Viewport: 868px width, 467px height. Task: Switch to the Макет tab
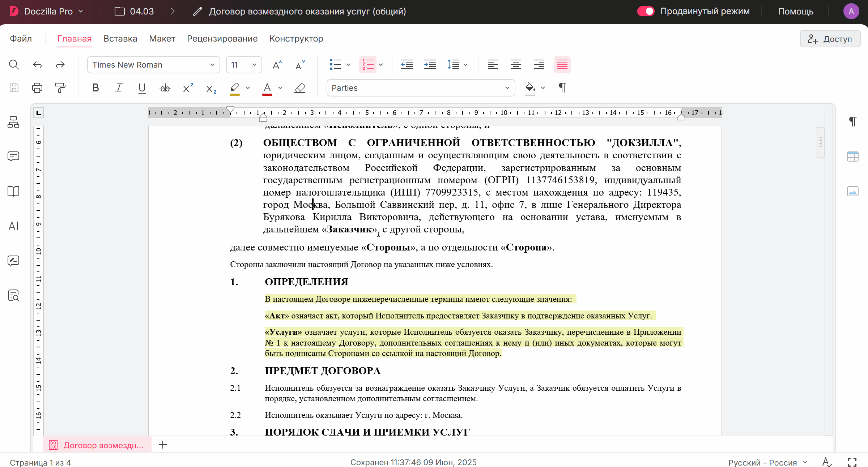[x=162, y=38]
